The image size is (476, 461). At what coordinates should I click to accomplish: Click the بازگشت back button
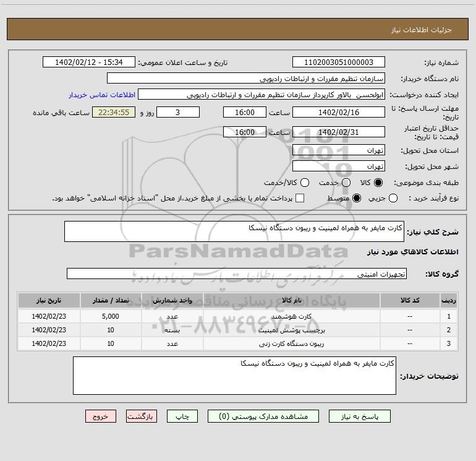click(142, 416)
